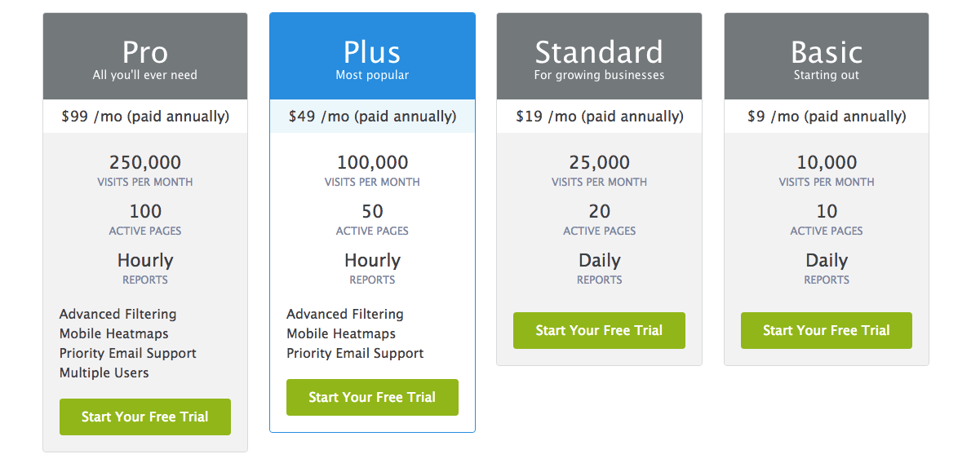The width and height of the screenshot is (980, 463).
Task: Select the Basic plan header
Action: point(827,56)
